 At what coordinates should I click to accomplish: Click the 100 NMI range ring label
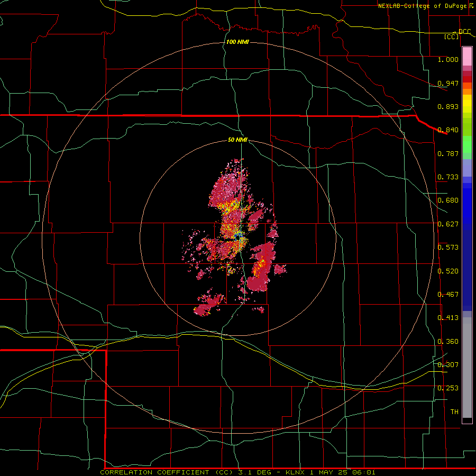pyautogui.click(x=237, y=42)
